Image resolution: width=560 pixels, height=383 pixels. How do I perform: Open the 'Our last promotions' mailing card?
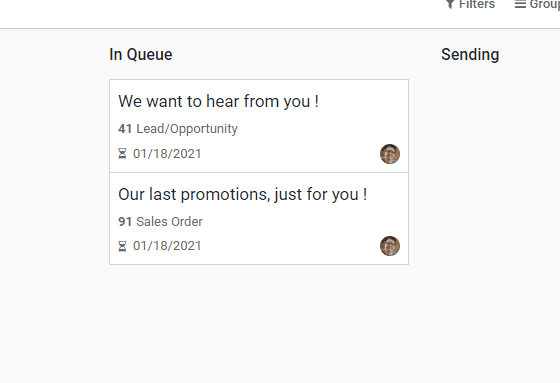pos(259,219)
